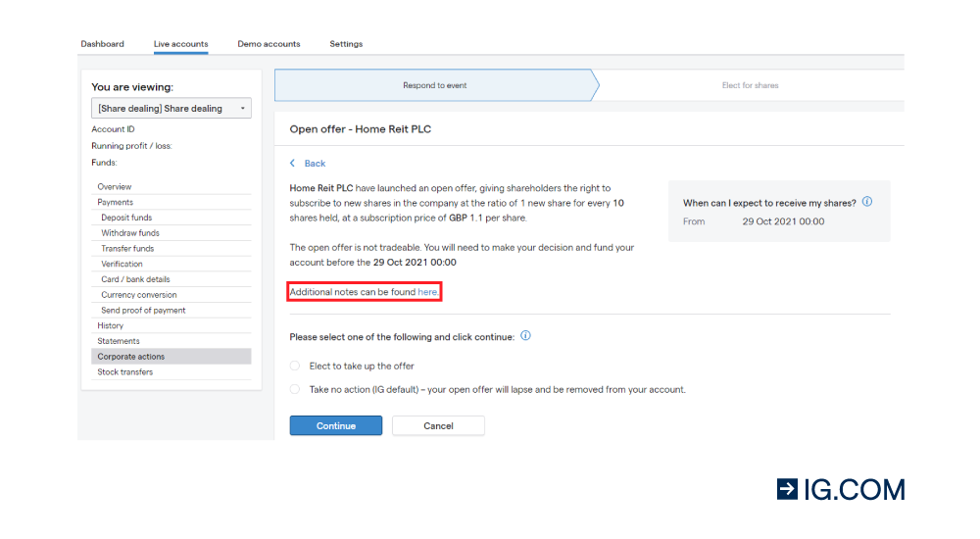Click the Cancel button
The height and width of the screenshot is (539, 980).
point(438,426)
